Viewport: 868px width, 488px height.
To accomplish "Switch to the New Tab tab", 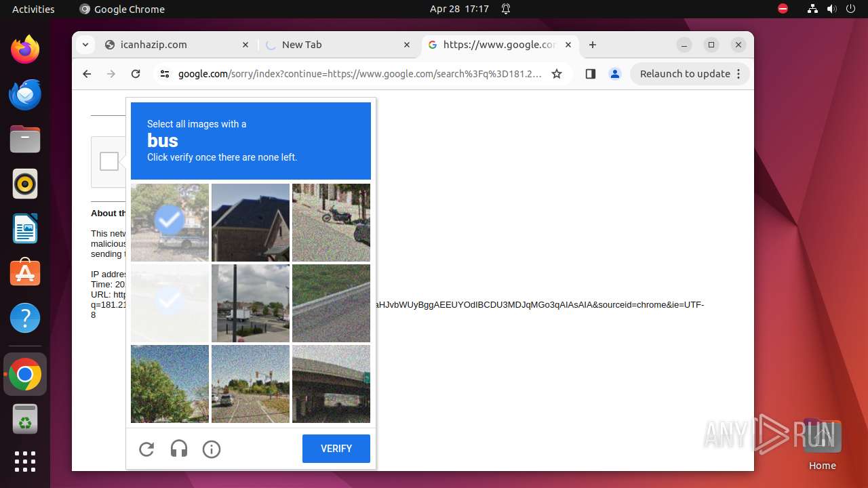I will pos(338,45).
